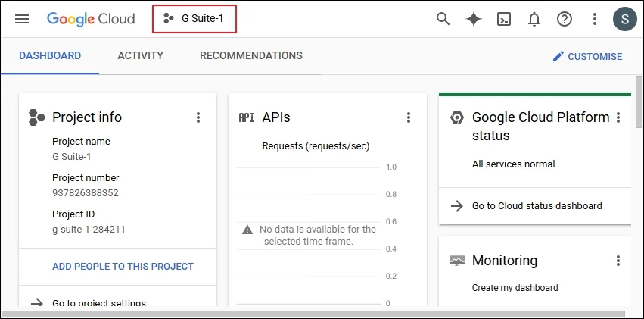
Task: Open Google Cloud Platform status card menu
Action: (618, 117)
